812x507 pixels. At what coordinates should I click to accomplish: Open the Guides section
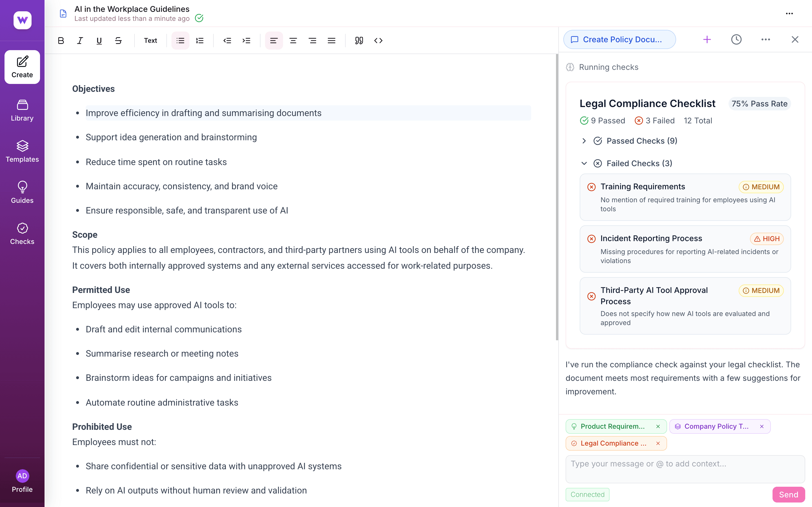coord(22,192)
